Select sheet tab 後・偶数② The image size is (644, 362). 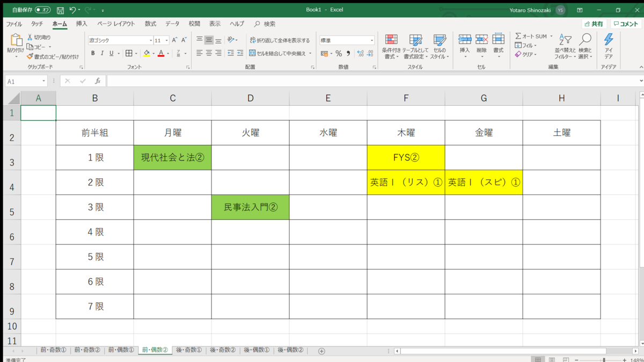coord(290,350)
